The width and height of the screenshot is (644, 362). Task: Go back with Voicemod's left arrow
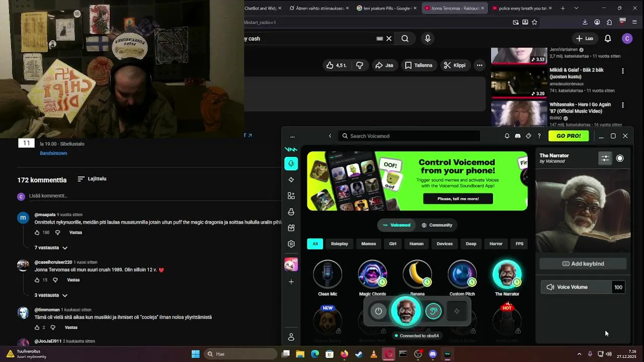pyautogui.click(x=330, y=136)
